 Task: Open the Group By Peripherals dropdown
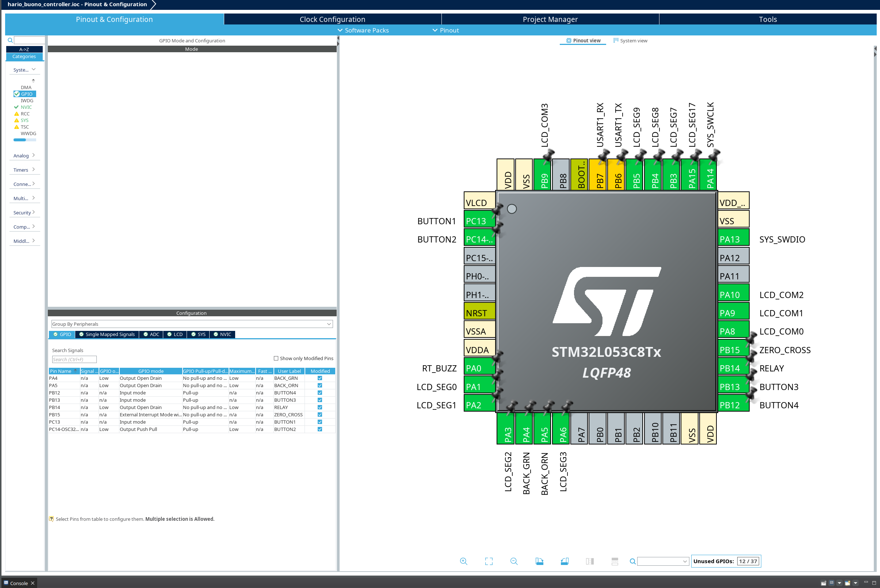tap(192, 324)
